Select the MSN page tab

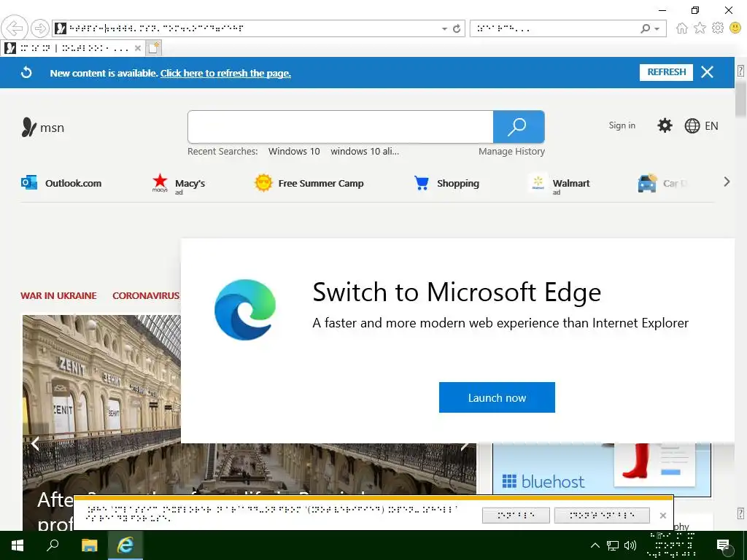click(73, 48)
